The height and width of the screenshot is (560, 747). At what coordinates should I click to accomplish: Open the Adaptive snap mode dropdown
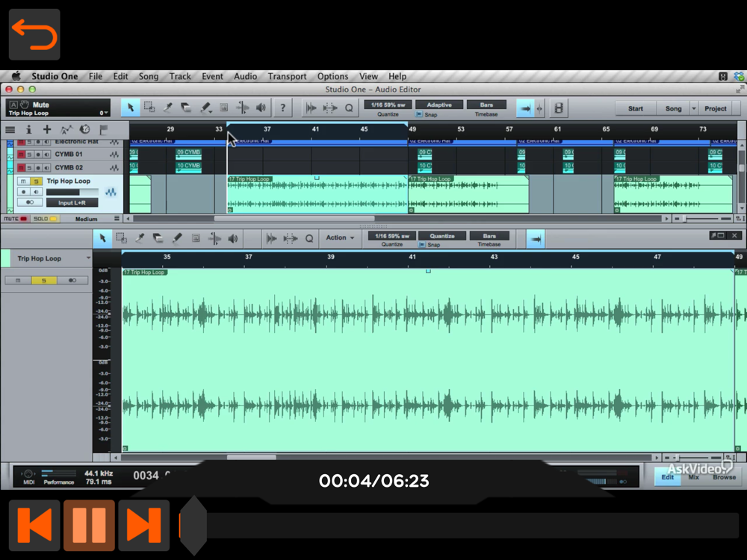438,105
